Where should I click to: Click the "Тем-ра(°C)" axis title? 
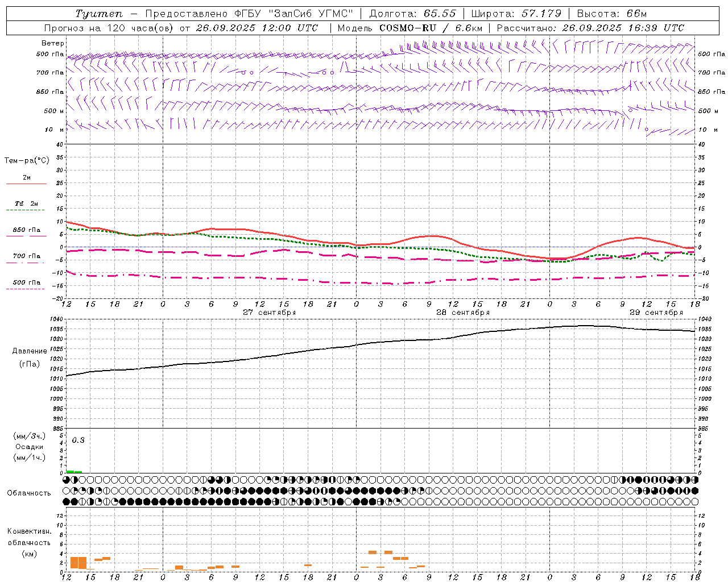27,161
